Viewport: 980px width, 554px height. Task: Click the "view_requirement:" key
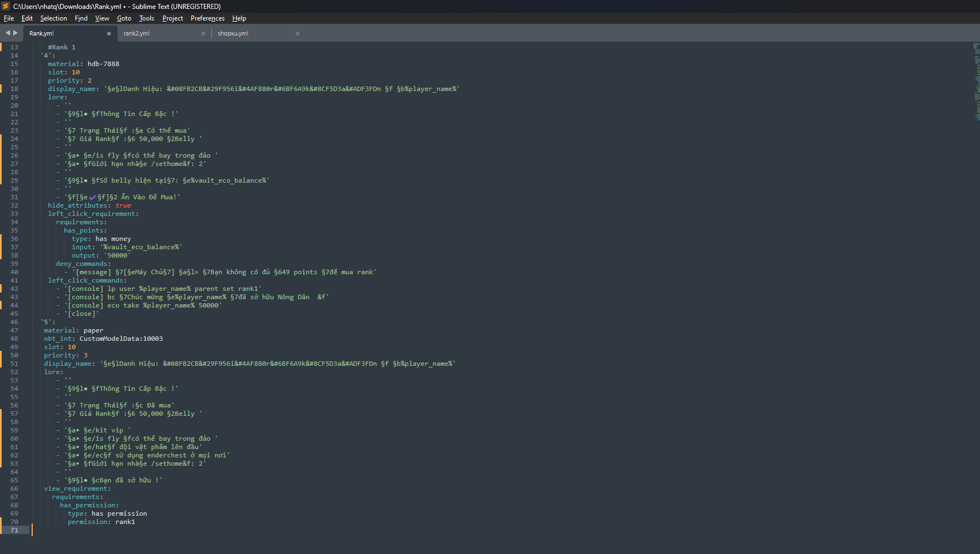pos(77,488)
